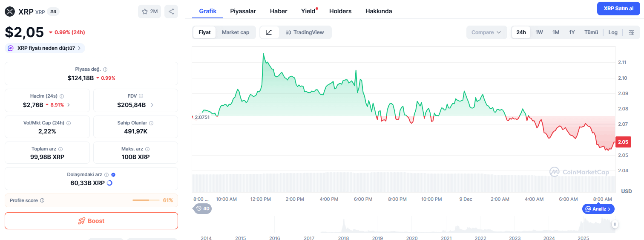Switch to line chart icon view
The height and width of the screenshot is (240, 644).
(269, 32)
